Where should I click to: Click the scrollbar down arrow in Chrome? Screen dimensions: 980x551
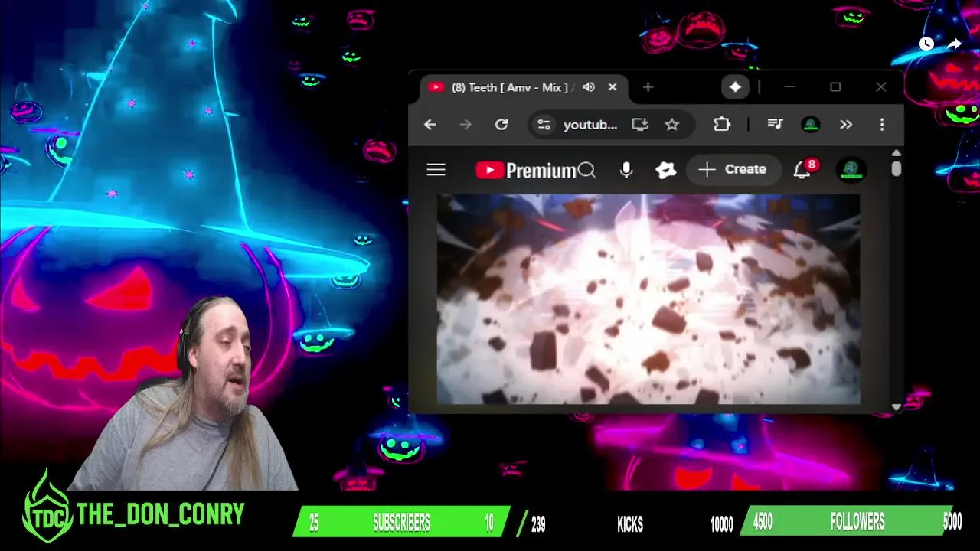(x=897, y=408)
